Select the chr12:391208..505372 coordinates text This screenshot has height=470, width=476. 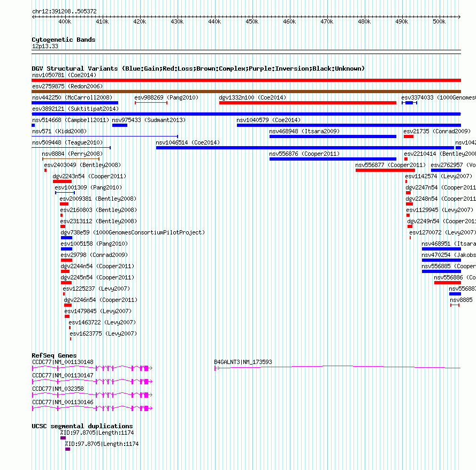tap(64, 11)
